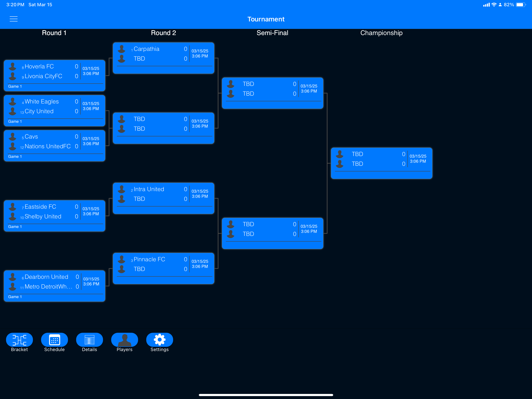Tap the Shelby United score

pyautogui.click(x=77, y=216)
